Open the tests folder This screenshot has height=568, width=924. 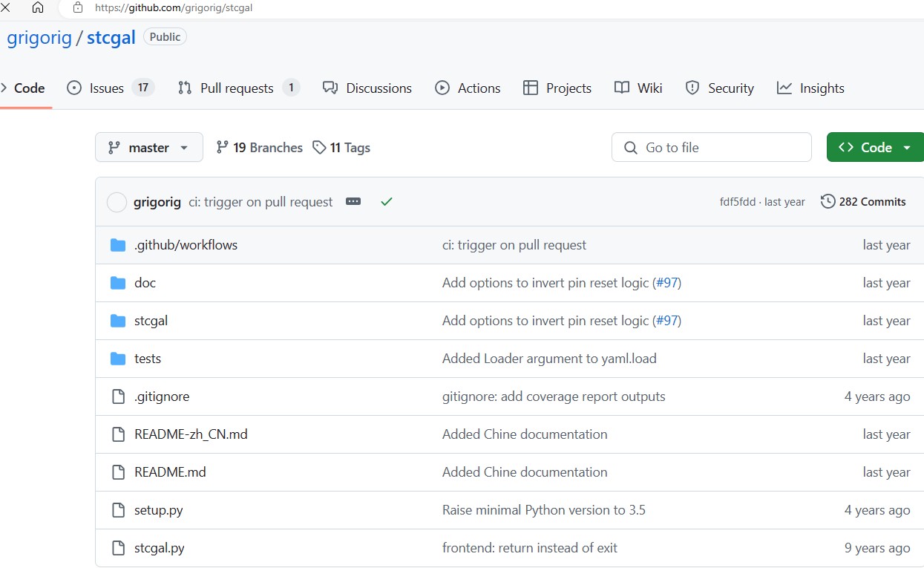click(148, 359)
